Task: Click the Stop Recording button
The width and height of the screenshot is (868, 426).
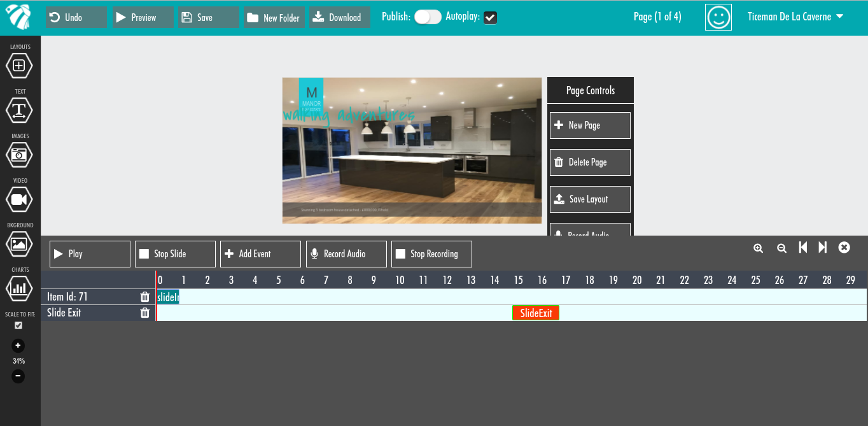Action: pyautogui.click(x=431, y=254)
